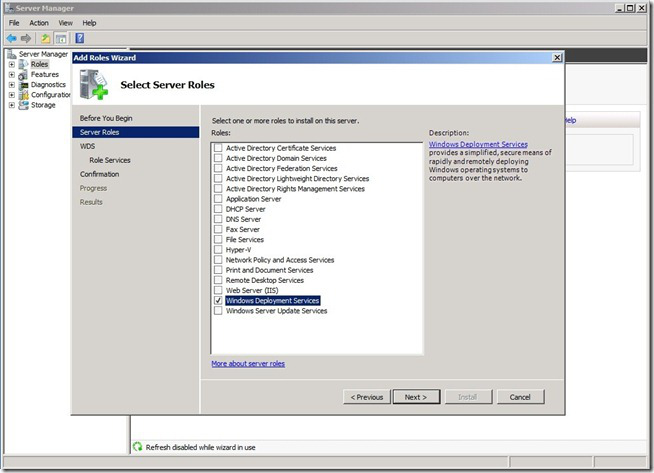Select the Storage node icon in tree
654x473 pixels.
coord(23,104)
